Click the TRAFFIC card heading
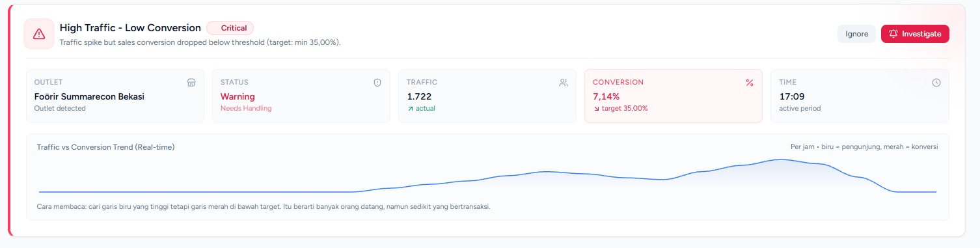 pos(422,83)
